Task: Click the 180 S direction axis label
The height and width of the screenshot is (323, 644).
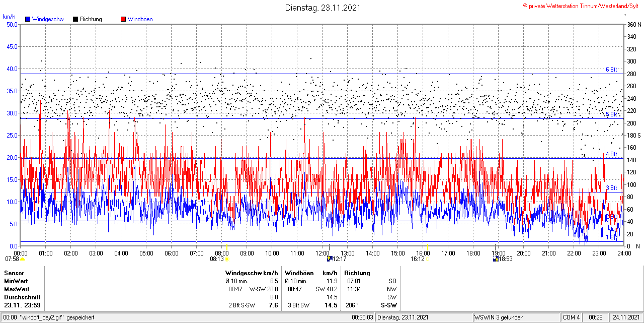Action: [633, 135]
